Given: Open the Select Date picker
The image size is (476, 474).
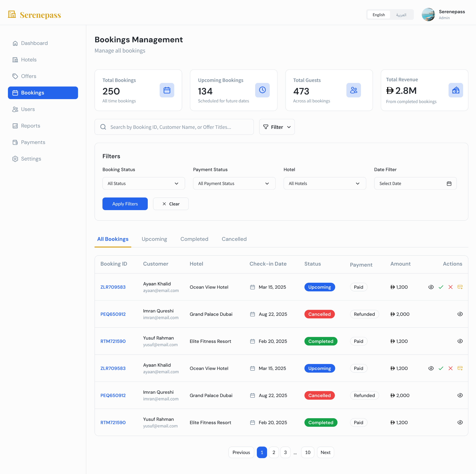Looking at the screenshot, I should 415,183.
